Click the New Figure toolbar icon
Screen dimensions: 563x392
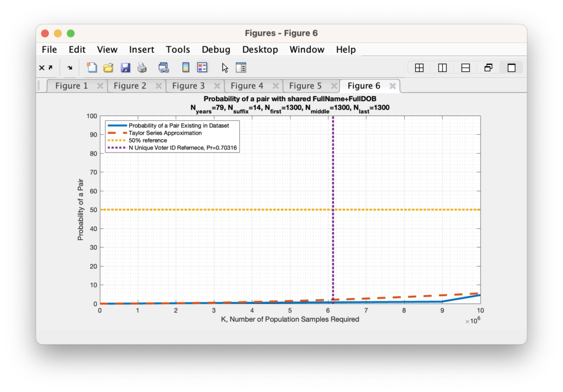(x=92, y=68)
